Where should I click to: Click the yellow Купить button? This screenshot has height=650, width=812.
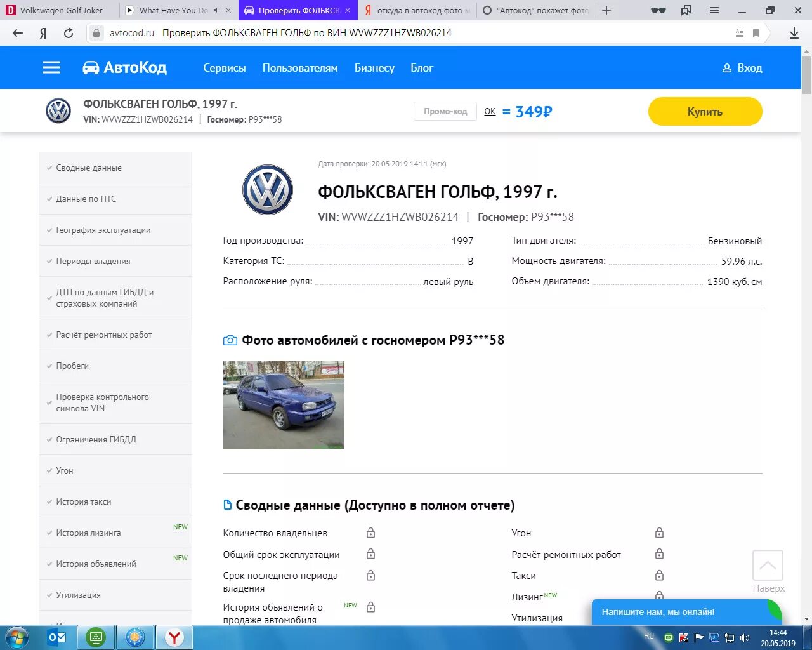coord(705,111)
